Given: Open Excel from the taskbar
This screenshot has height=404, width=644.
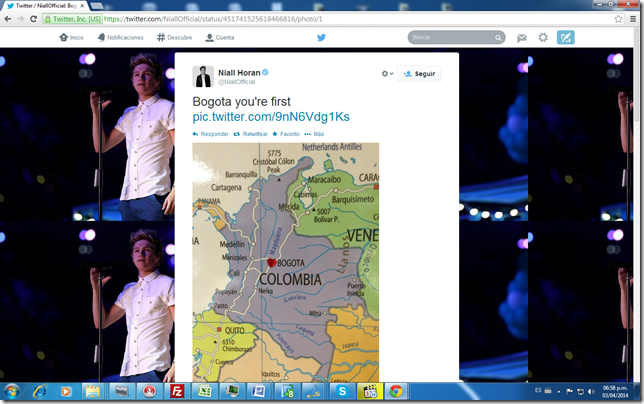Looking at the screenshot, I should pos(205,392).
